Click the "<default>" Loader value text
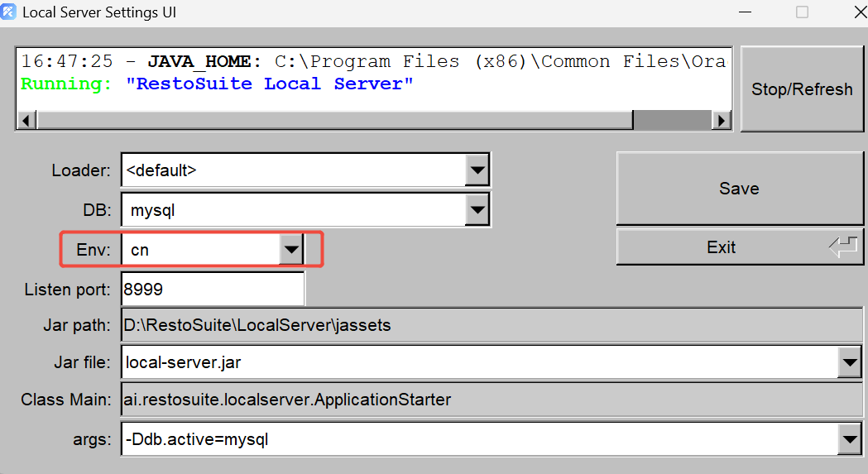The image size is (868, 474). tap(161, 170)
